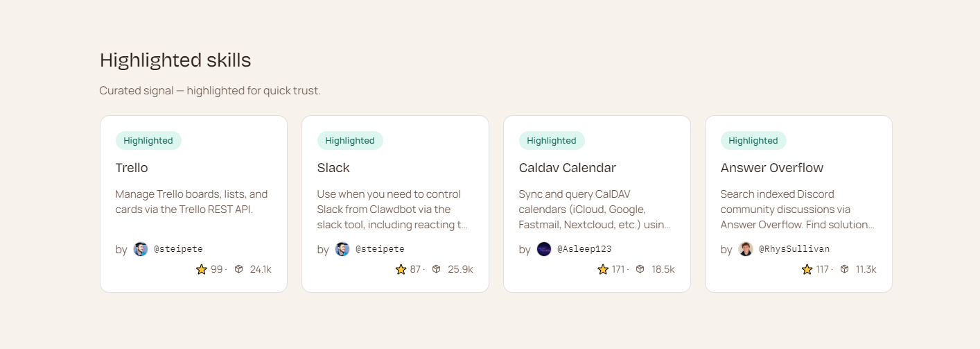Click the downloads cube icon on Answer Overflow card

coord(844,269)
